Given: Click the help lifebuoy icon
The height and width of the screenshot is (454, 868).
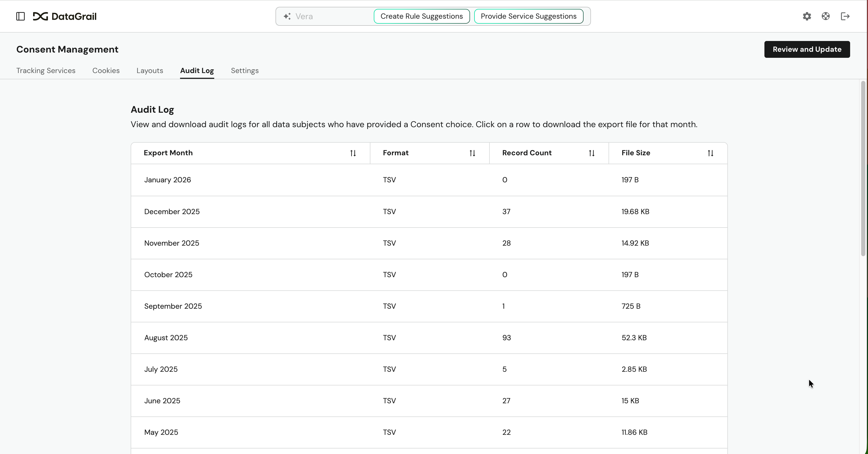Looking at the screenshot, I should coord(826,16).
